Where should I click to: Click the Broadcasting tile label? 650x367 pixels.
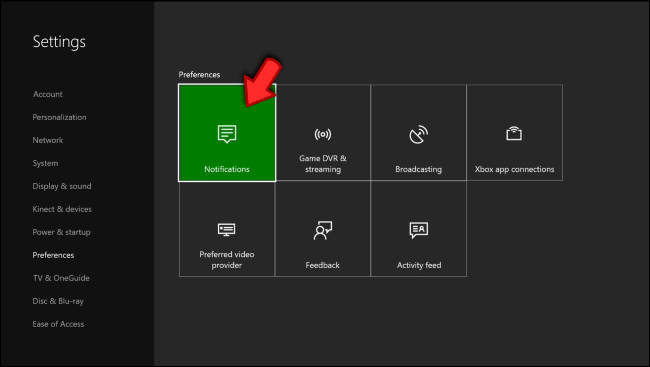point(418,169)
